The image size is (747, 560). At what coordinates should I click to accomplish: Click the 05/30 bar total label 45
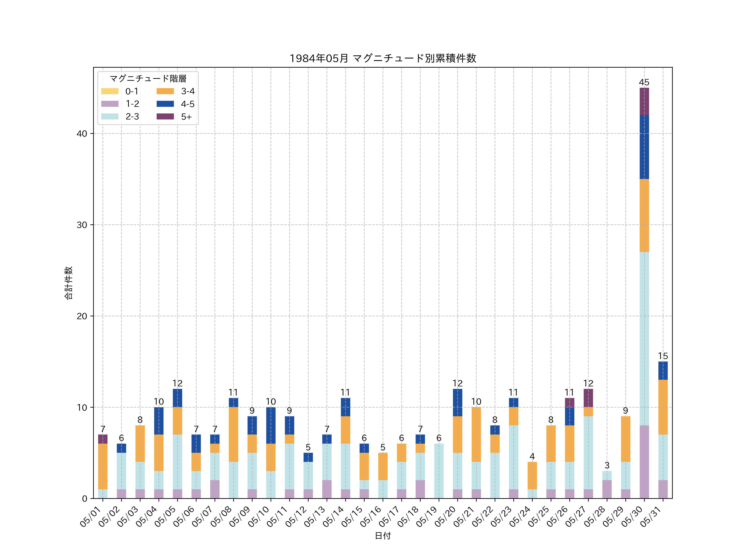(x=644, y=82)
